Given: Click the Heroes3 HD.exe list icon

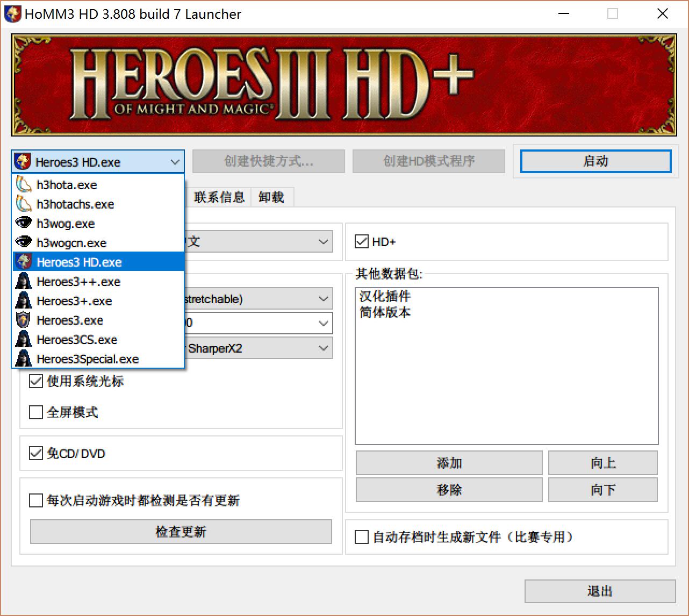Looking at the screenshot, I should pos(24,262).
